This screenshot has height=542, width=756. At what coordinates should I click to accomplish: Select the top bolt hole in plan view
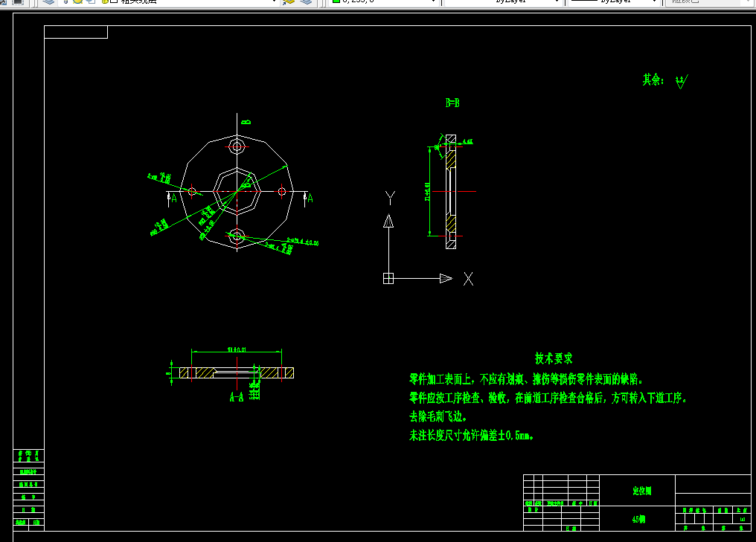[237, 146]
